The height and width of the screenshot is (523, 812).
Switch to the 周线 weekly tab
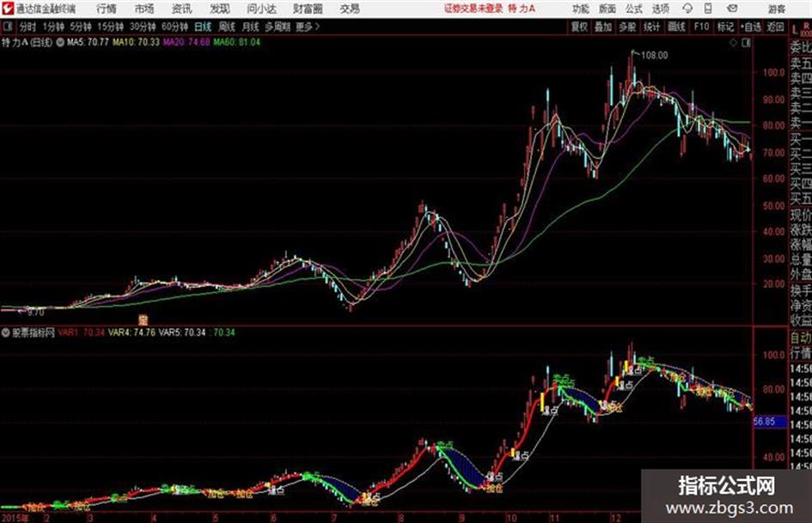(x=227, y=27)
